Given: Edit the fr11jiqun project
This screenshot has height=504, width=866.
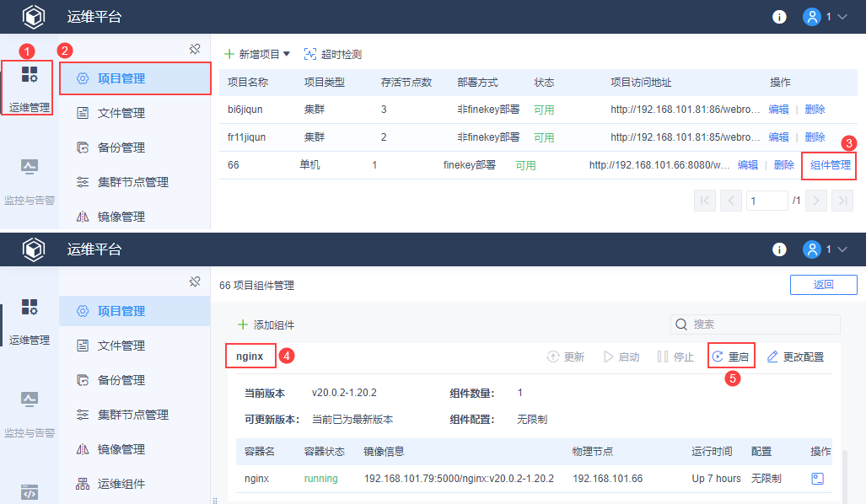Looking at the screenshot, I should [778, 137].
